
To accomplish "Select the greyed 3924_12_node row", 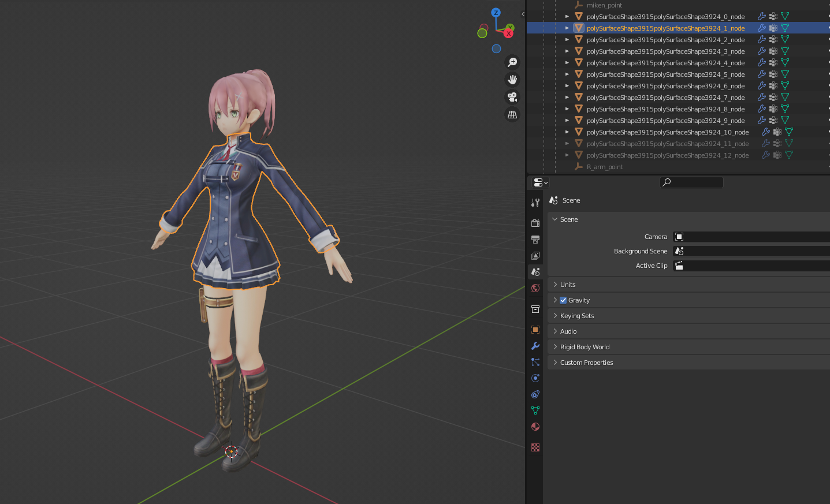I will pos(668,155).
